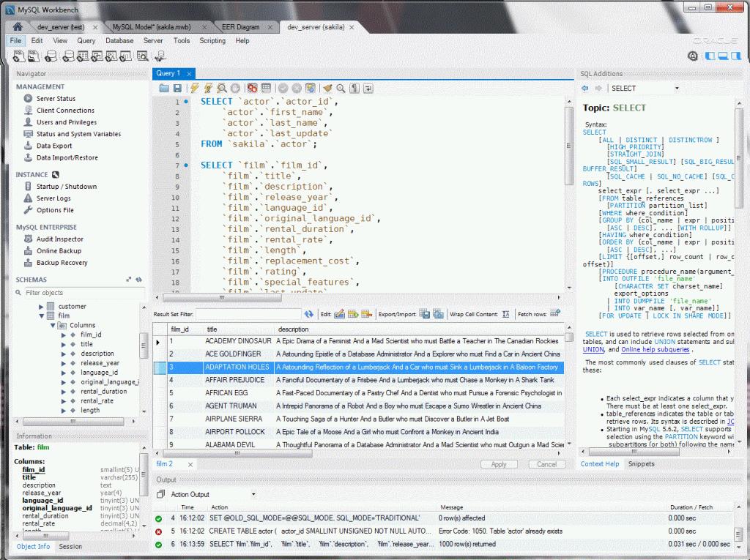Open Server Status in Management

pyautogui.click(x=56, y=99)
